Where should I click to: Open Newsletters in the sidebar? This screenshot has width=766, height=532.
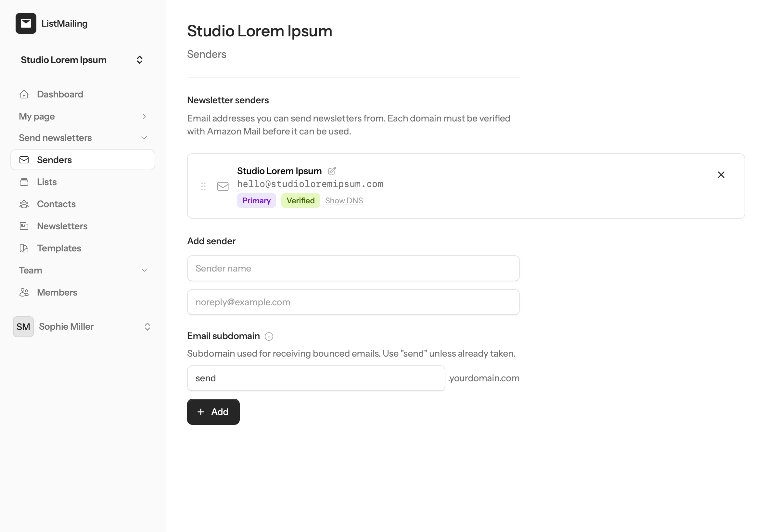83,226
